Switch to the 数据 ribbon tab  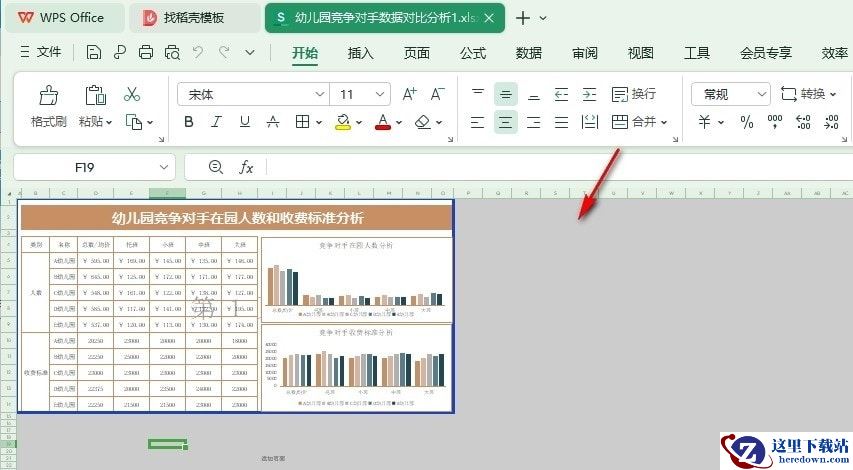click(529, 53)
